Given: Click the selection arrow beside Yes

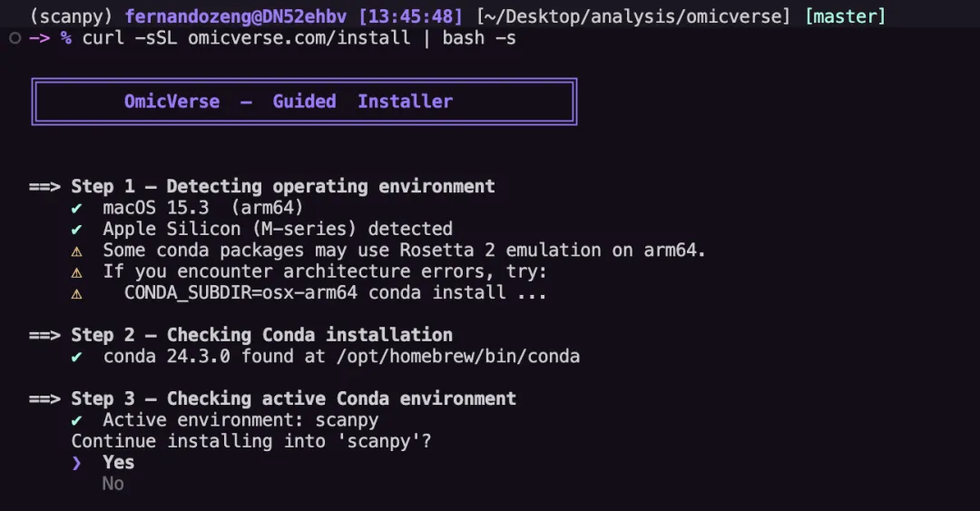Looking at the screenshot, I should pos(77,463).
